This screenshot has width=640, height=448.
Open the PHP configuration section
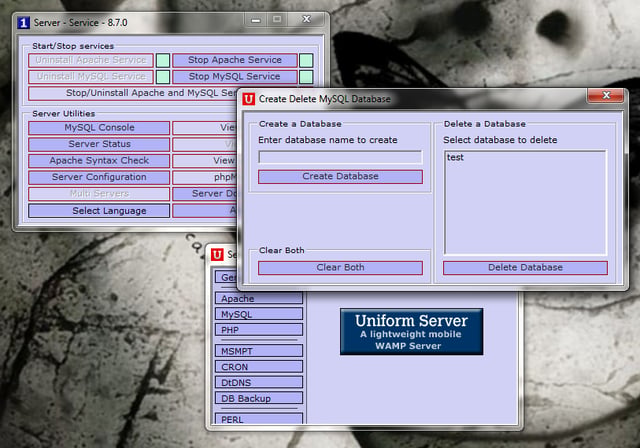(x=259, y=330)
